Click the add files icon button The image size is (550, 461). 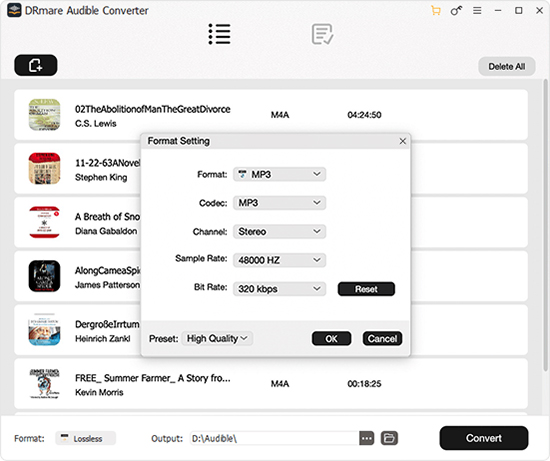[36, 65]
